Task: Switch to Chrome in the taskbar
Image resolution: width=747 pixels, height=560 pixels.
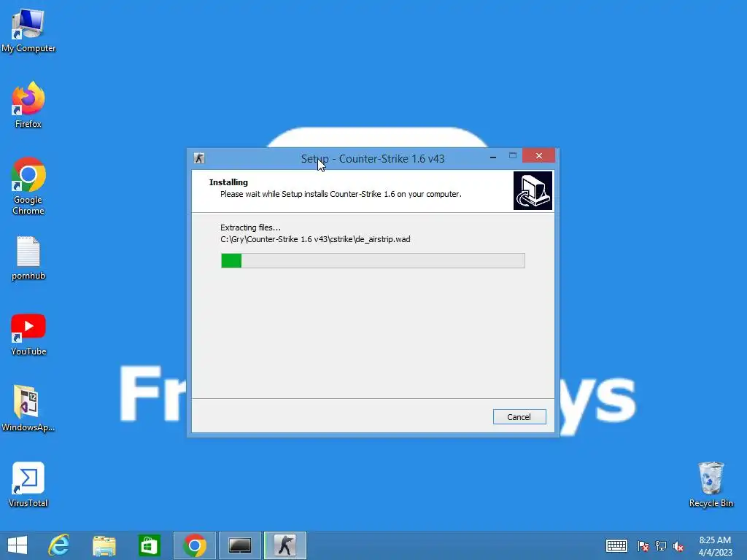Action: pyautogui.click(x=194, y=545)
